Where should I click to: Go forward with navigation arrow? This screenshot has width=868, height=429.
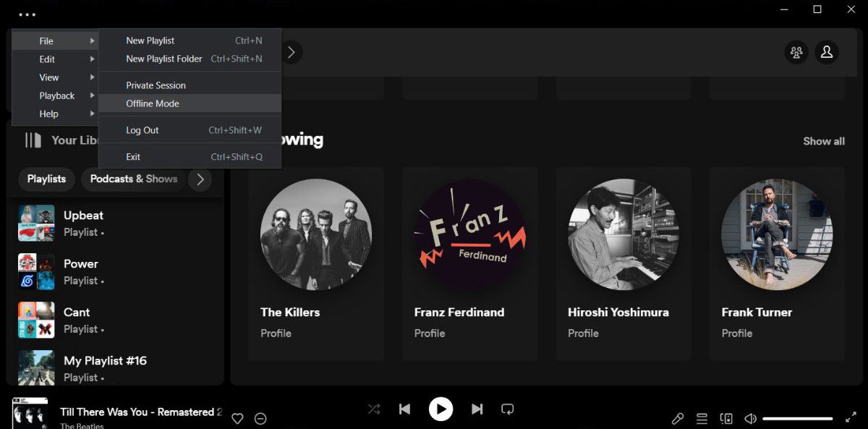pyautogui.click(x=291, y=52)
